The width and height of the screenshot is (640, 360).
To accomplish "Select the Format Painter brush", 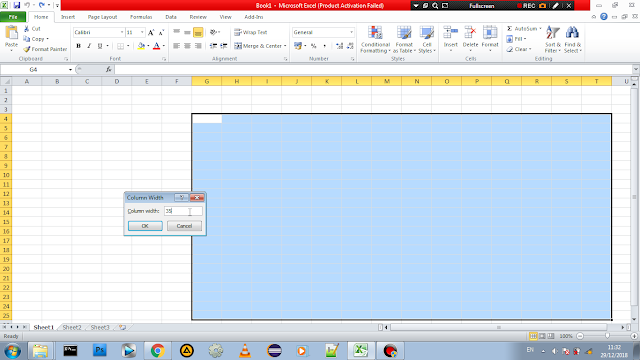I will 27,49.
